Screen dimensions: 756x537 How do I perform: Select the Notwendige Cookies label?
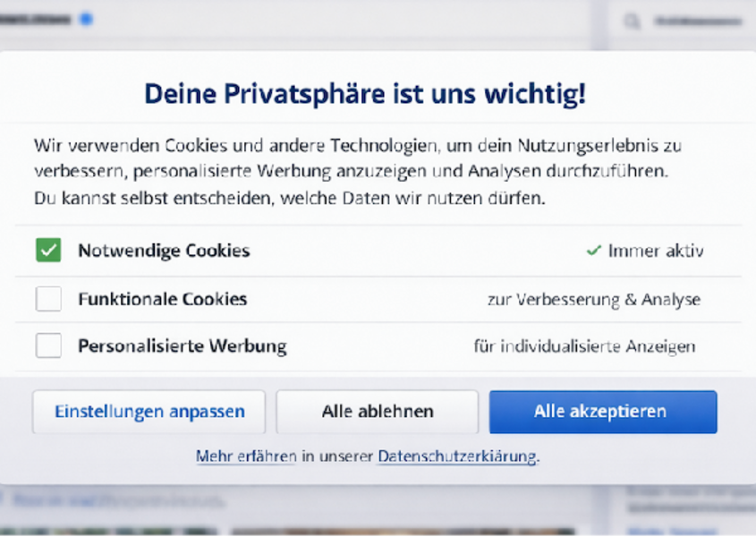[164, 251]
